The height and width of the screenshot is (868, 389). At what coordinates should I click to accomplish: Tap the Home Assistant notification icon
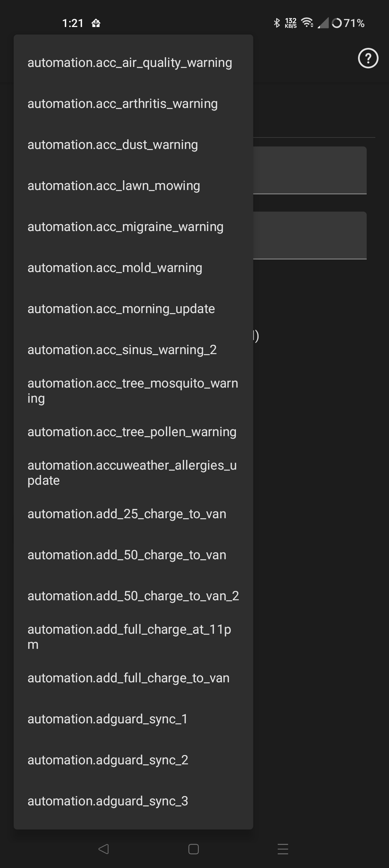(x=96, y=23)
